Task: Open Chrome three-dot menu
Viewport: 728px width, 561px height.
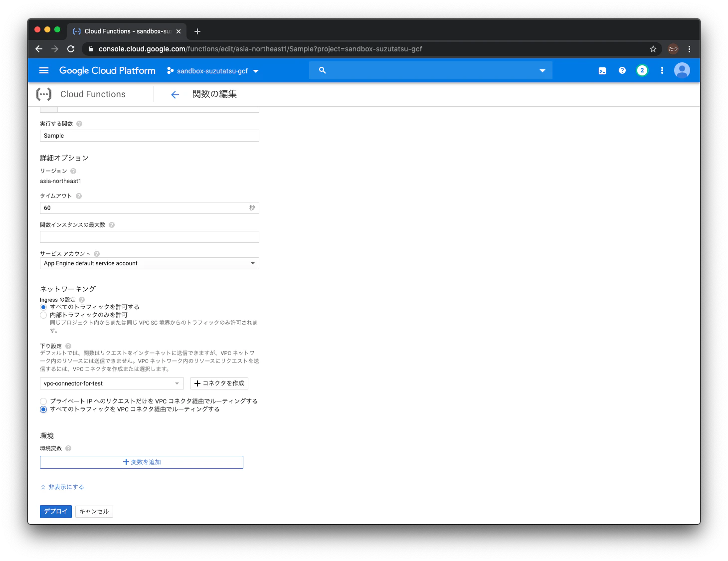Action: (x=689, y=49)
